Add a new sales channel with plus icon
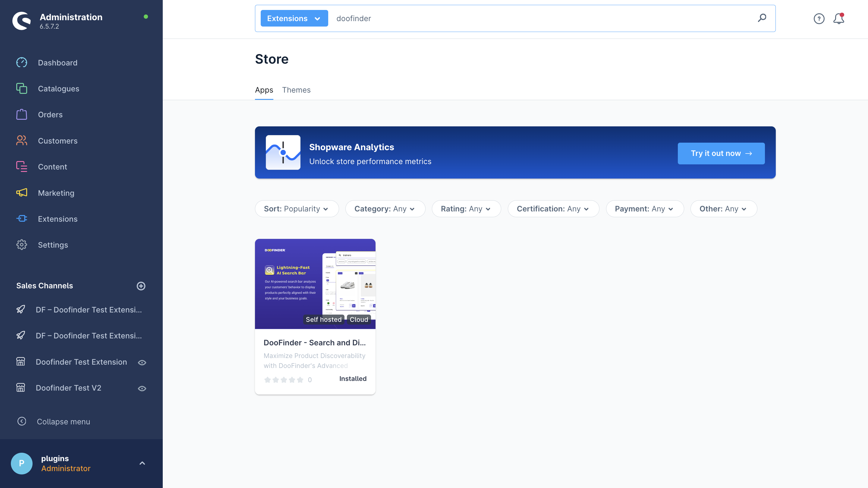Image resolution: width=868 pixels, height=488 pixels. (x=141, y=286)
